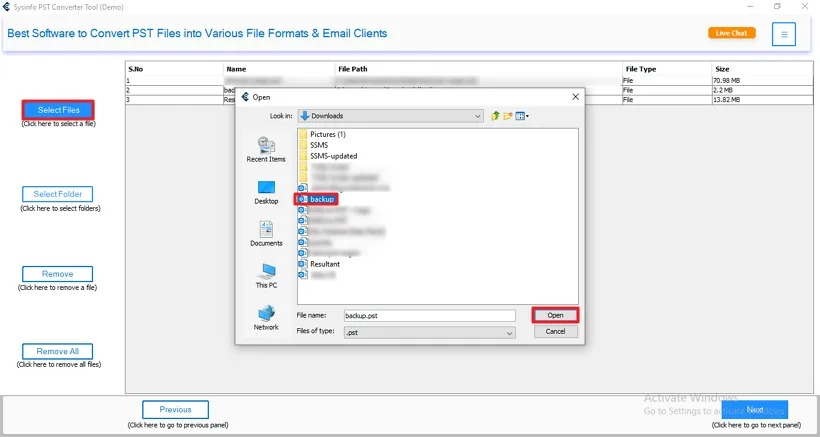Image resolution: width=820 pixels, height=437 pixels.
Task: Select the Resultant PST file
Action: coord(320,264)
